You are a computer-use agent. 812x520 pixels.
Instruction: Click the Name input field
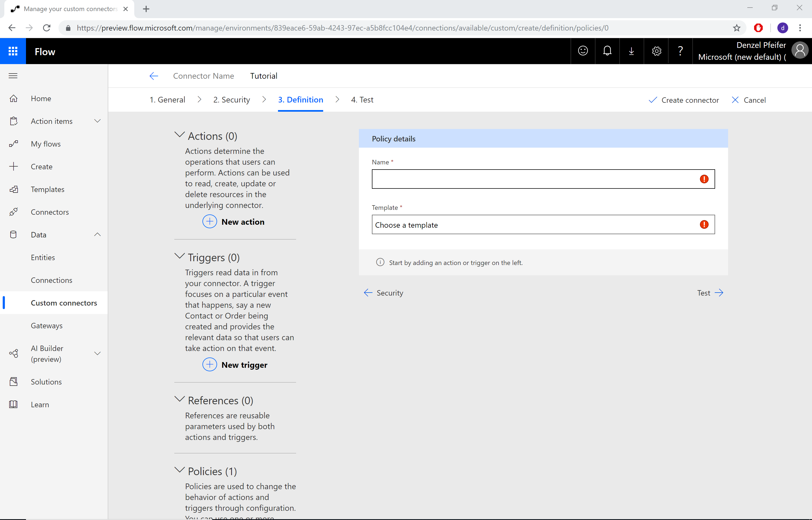543,179
